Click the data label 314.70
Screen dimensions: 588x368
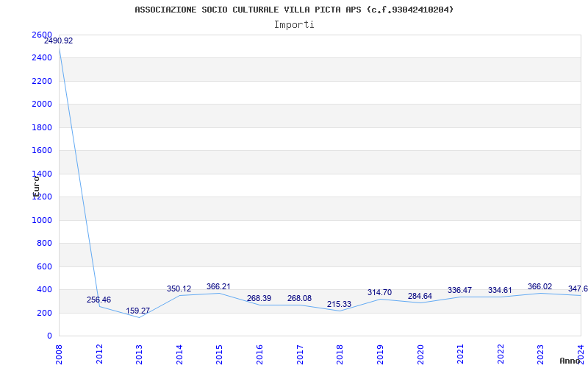point(379,292)
